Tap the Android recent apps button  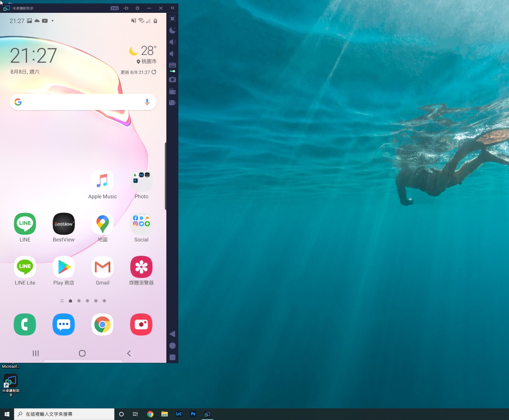click(36, 353)
